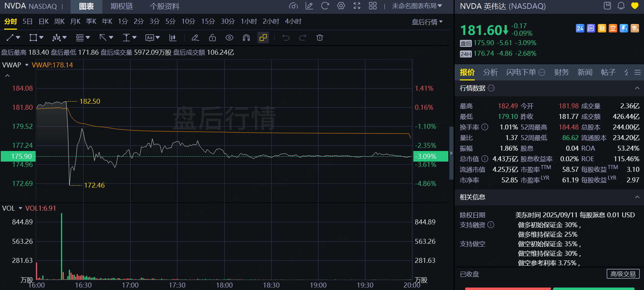Open the multi-chart grid layout icon

click(x=373, y=6)
